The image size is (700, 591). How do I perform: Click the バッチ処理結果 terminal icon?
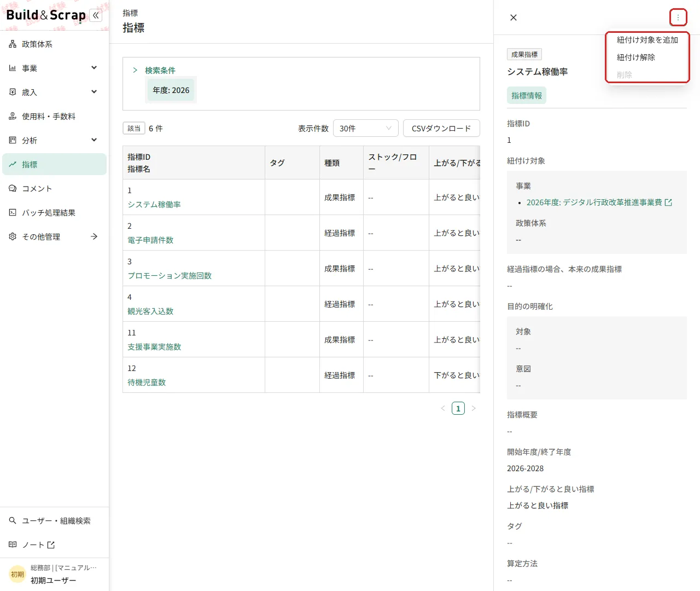coord(13,212)
